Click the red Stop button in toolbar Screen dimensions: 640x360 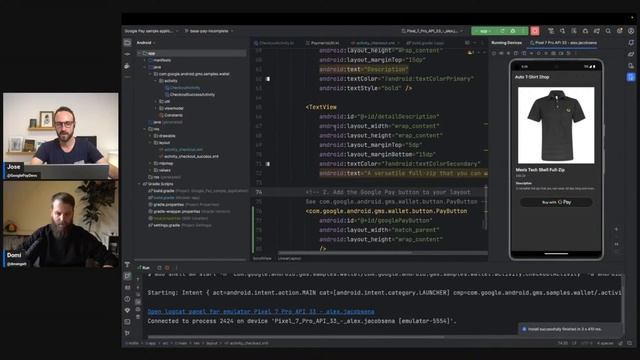[x=535, y=31]
